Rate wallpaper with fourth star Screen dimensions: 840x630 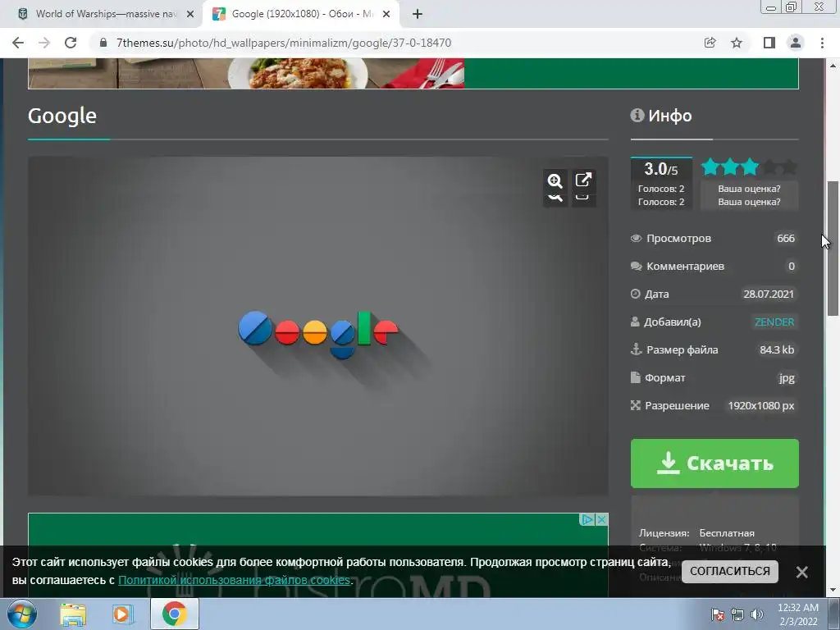769,167
